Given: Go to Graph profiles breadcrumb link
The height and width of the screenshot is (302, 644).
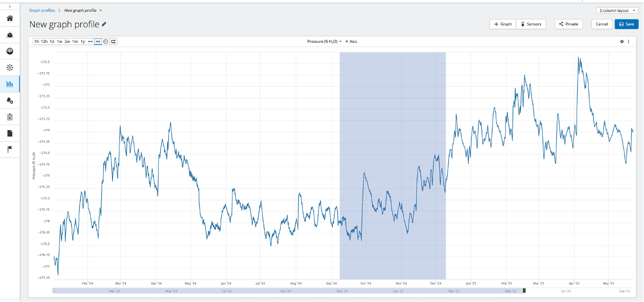Looking at the screenshot, I should 42,10.
